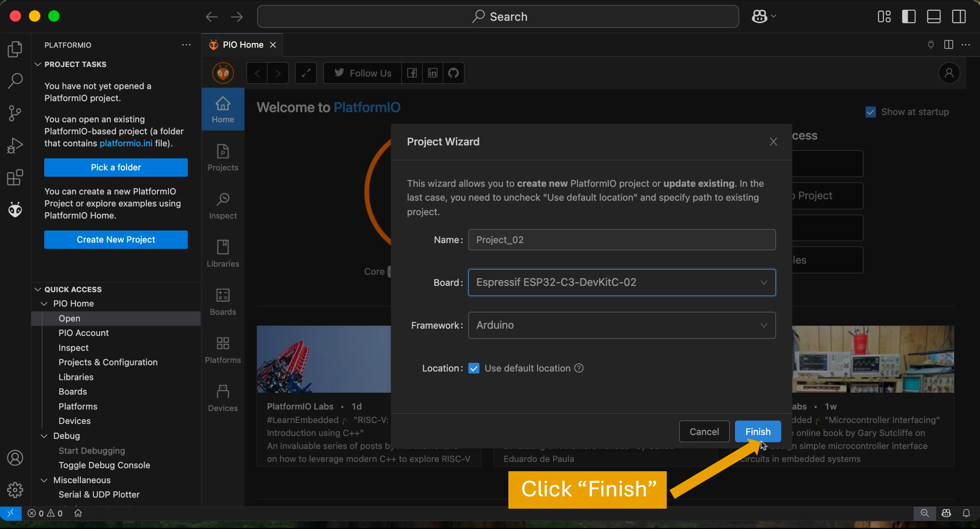Click Cancel in Project Wizard
This screenshot has width=980, height=529.
click(x=704, y=431)
